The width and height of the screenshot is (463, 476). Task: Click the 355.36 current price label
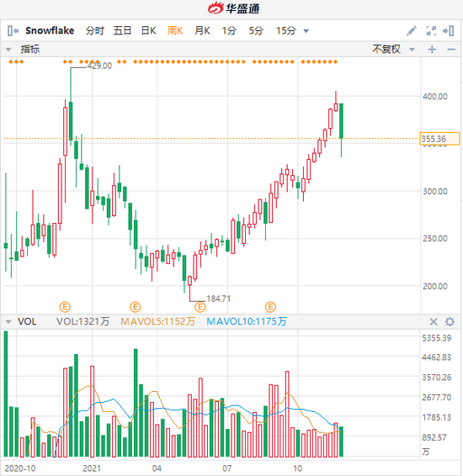(x=439, y=139)
